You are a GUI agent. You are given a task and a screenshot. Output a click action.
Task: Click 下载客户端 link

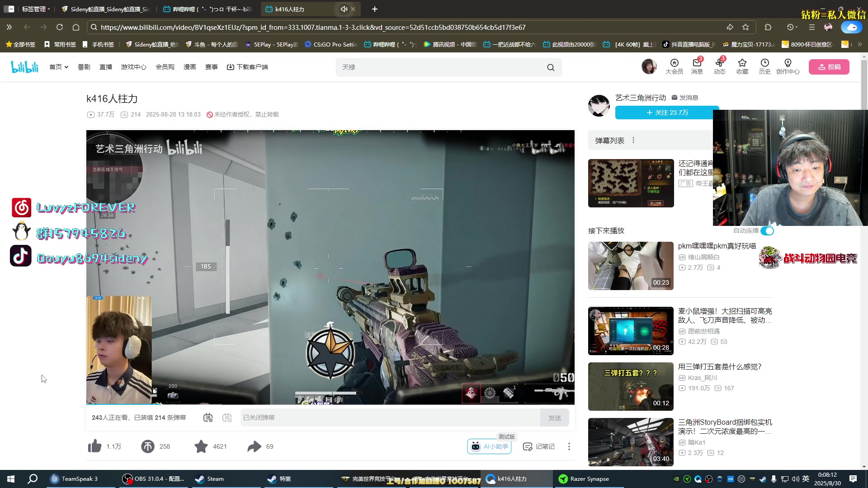point(247,67)
